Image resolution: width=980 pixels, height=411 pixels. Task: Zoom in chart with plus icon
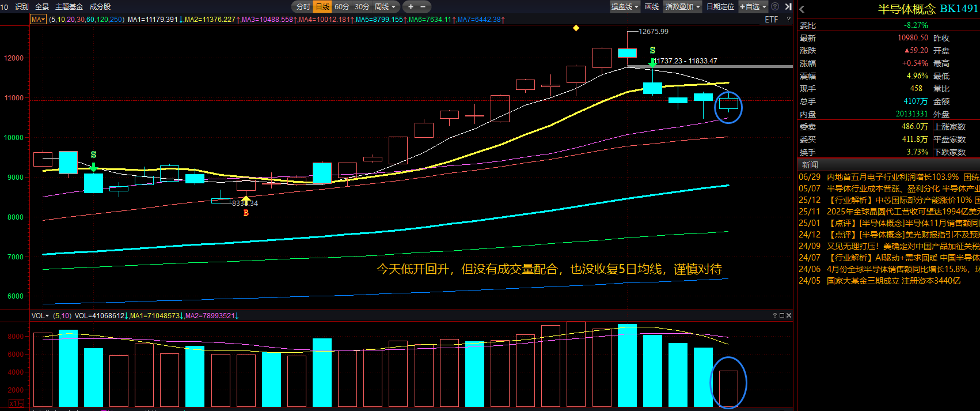point(411,6)
